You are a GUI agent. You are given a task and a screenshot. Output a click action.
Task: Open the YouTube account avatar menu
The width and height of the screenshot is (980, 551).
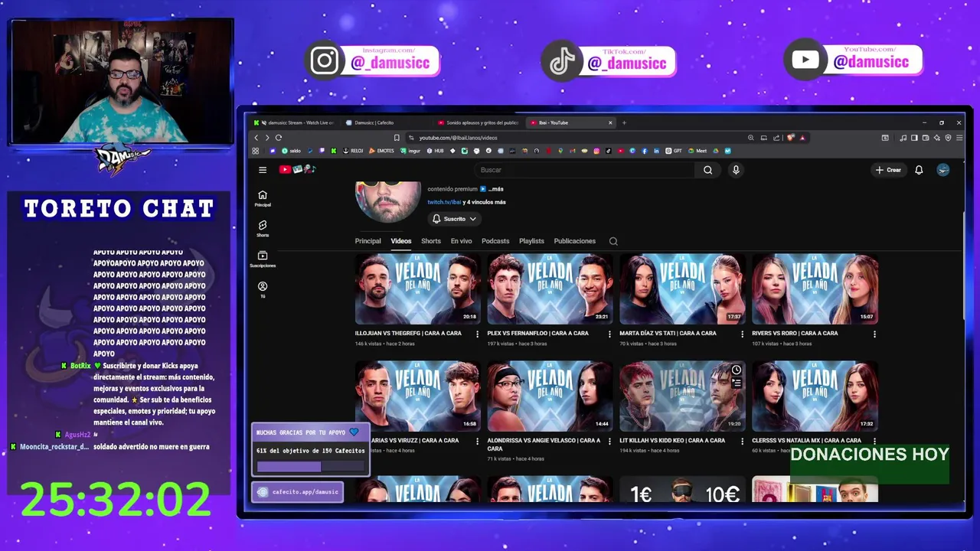point(943,170)
